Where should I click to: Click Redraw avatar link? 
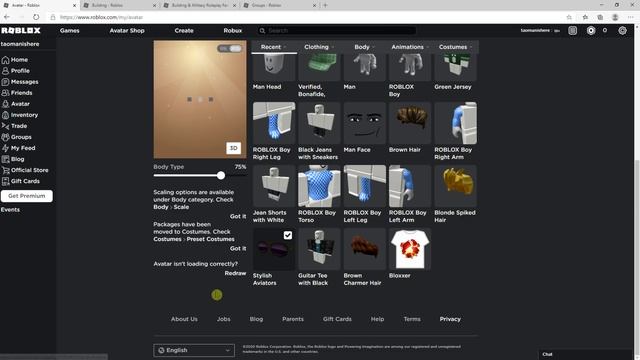coord(235,273)
